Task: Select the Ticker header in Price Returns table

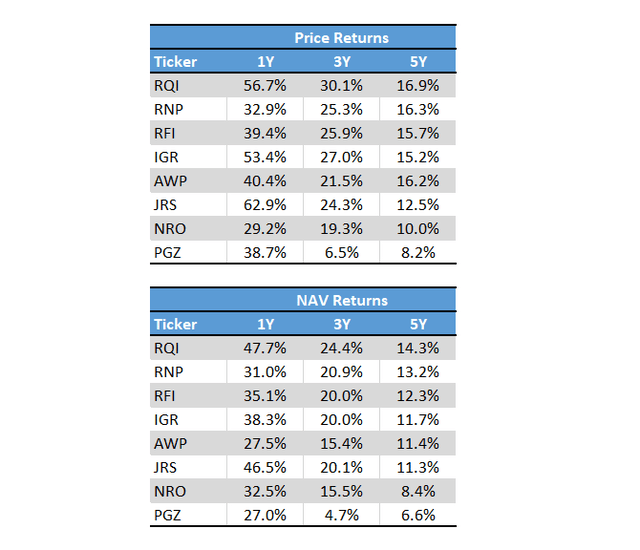Action: click(175, 61)
